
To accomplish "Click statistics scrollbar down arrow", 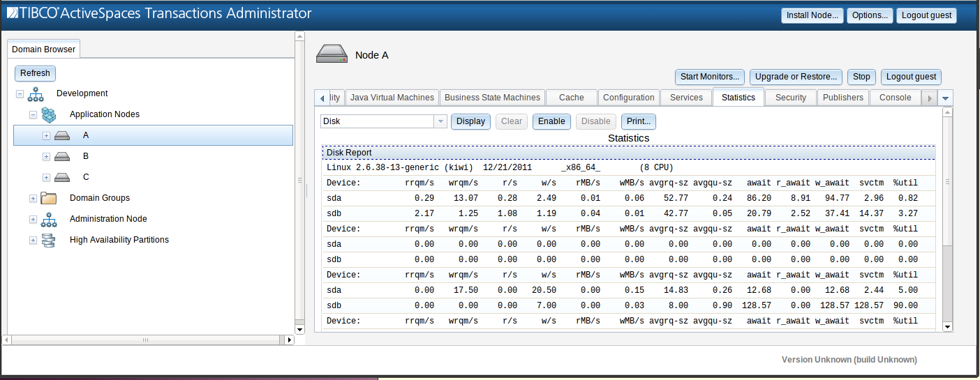I will pyautogui.click(x=947, y=326).
